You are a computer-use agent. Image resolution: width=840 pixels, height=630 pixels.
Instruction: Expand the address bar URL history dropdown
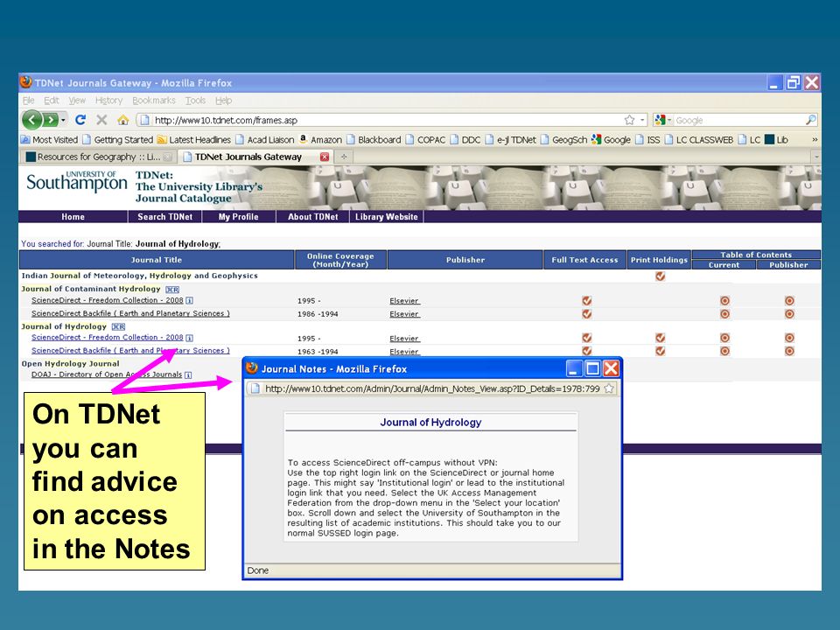(641, 120)
